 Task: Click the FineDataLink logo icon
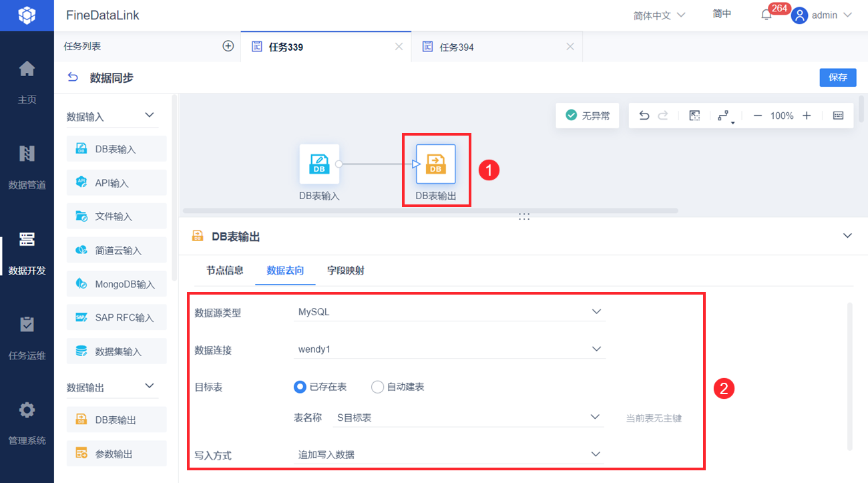27,15
